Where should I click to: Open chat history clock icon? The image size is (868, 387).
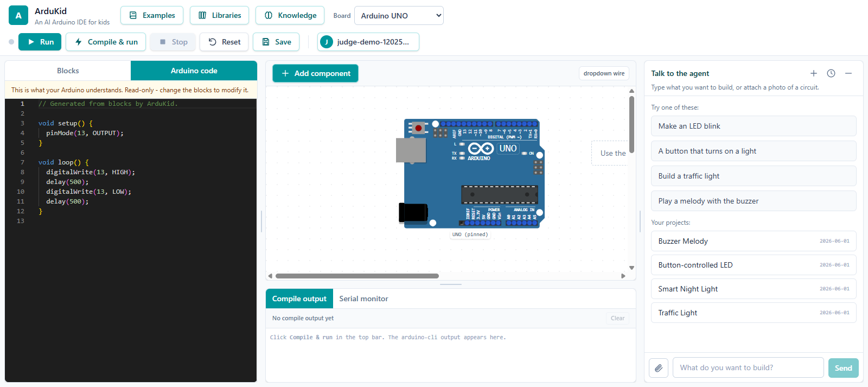tap(831, 73)
